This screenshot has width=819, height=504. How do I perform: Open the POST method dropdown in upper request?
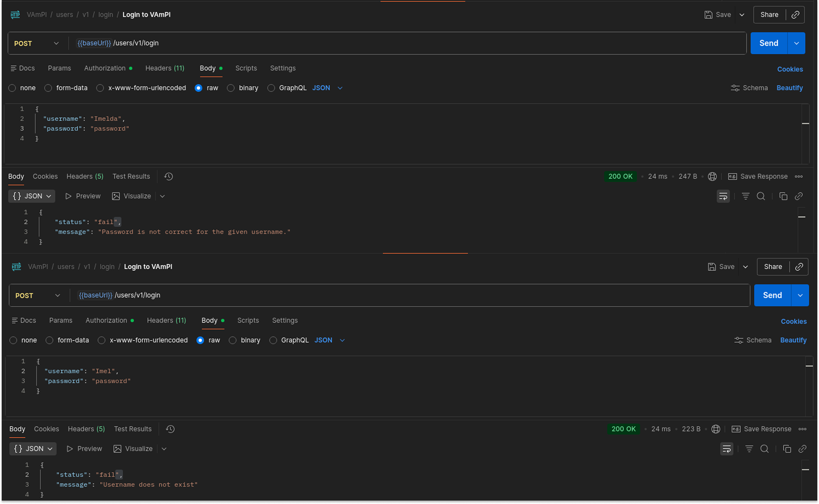(37, 43)
